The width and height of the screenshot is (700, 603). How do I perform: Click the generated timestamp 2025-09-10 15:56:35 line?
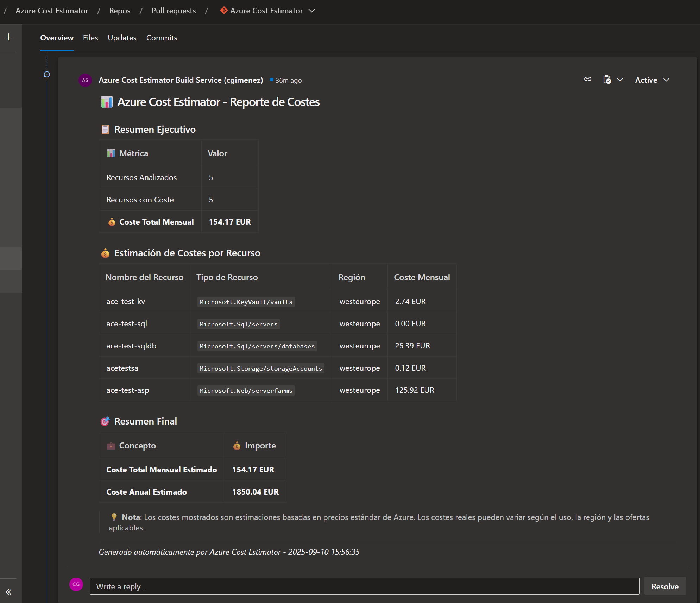coord(229,552)
